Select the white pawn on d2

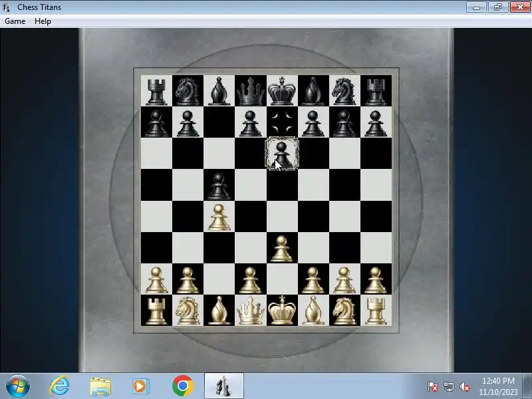[x=251, y=280]
